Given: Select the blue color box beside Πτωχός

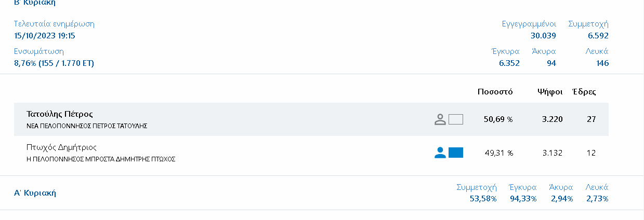Looking at the screenshot, I should [x=456, y=153].
